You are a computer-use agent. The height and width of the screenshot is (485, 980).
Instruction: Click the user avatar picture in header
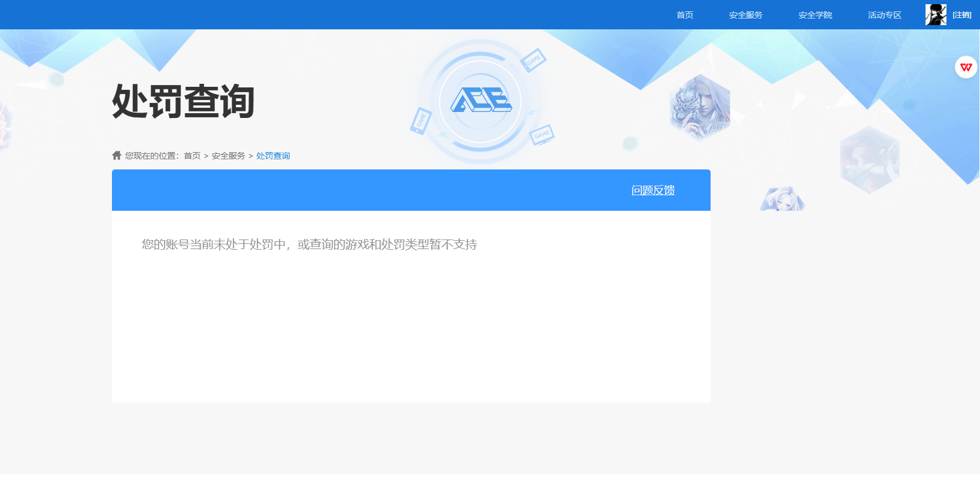click(936, 14)
